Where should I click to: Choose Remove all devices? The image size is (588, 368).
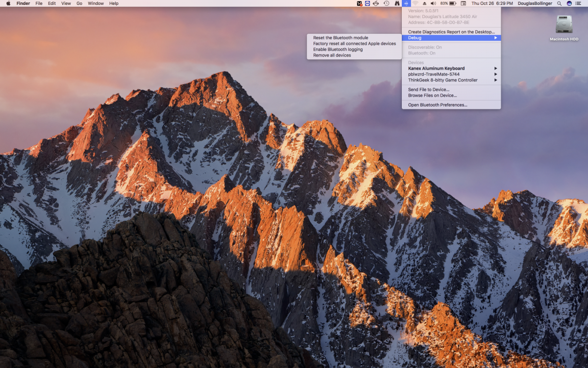[332, 55]
